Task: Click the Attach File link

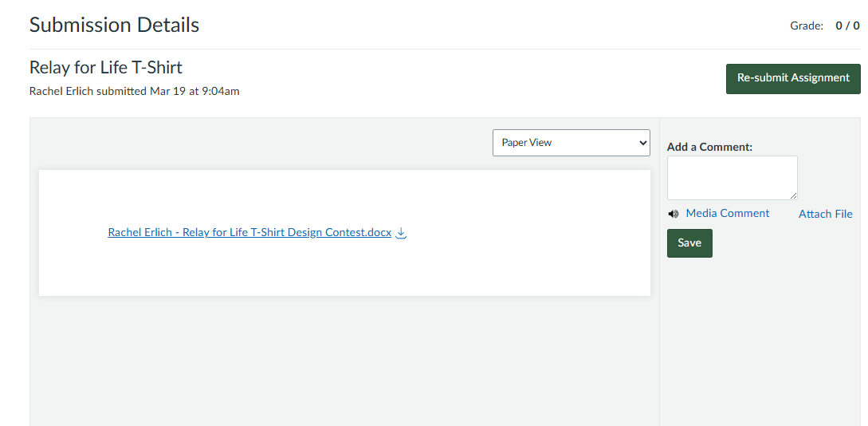Action: (825, 214)
